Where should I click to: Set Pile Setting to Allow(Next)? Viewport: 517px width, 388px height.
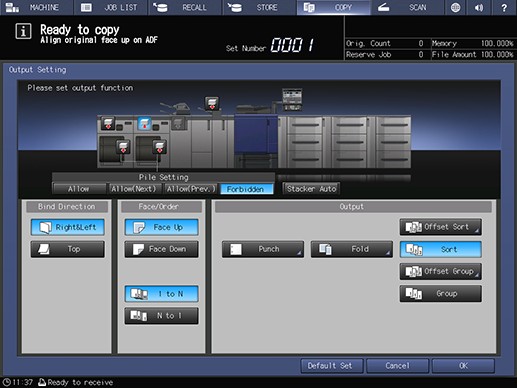[134, 189]
